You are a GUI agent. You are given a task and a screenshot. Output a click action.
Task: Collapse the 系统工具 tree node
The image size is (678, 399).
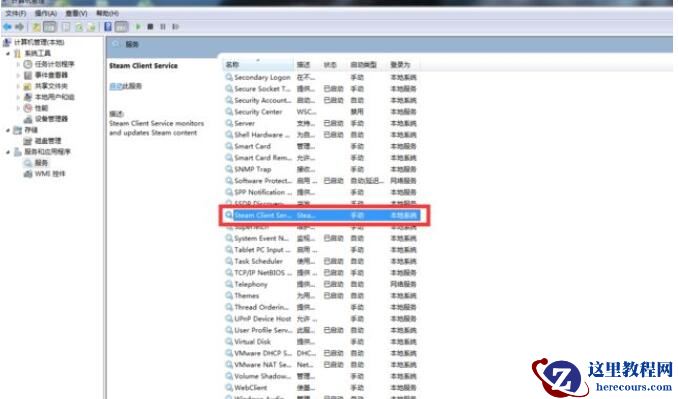tap(8, 54)
